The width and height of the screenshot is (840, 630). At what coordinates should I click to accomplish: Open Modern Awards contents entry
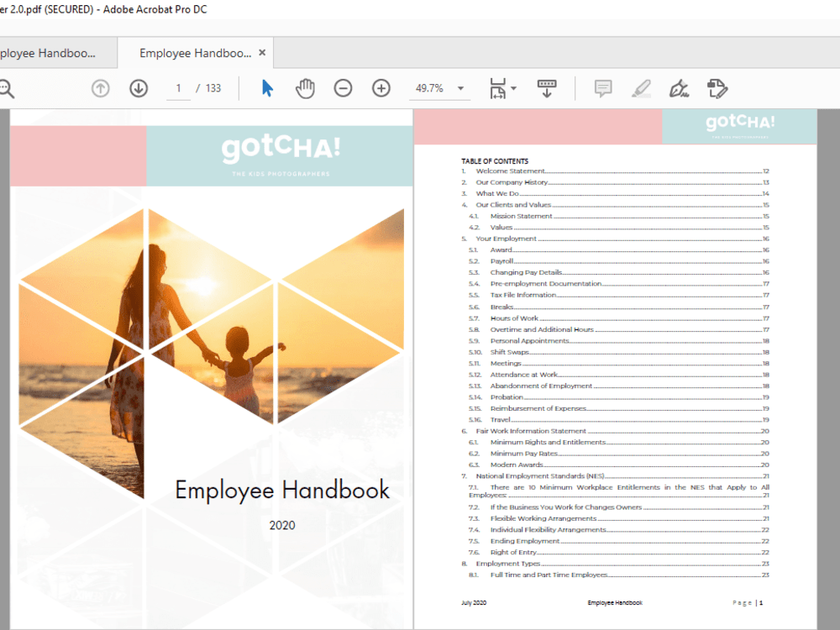[x=619, y=465]
